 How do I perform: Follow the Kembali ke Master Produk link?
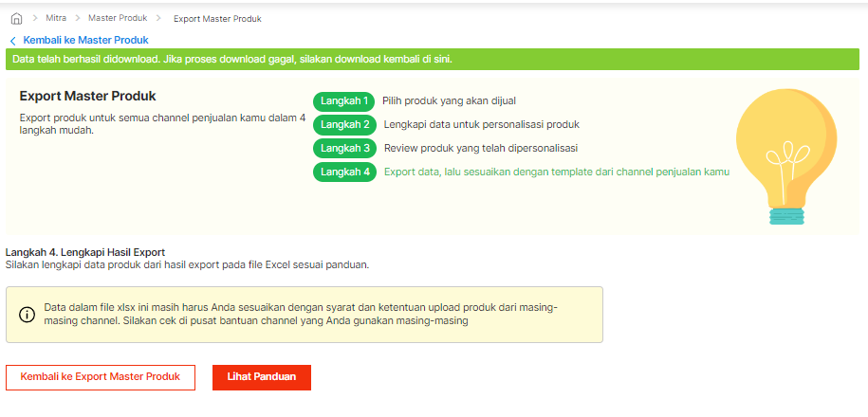coord(85,41)
